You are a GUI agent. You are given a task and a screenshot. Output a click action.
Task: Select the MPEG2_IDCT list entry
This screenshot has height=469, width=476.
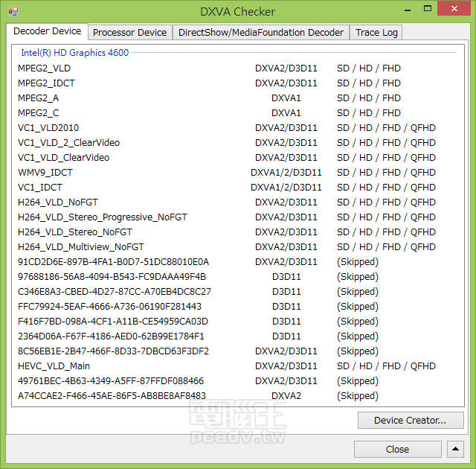coord(46,83)
